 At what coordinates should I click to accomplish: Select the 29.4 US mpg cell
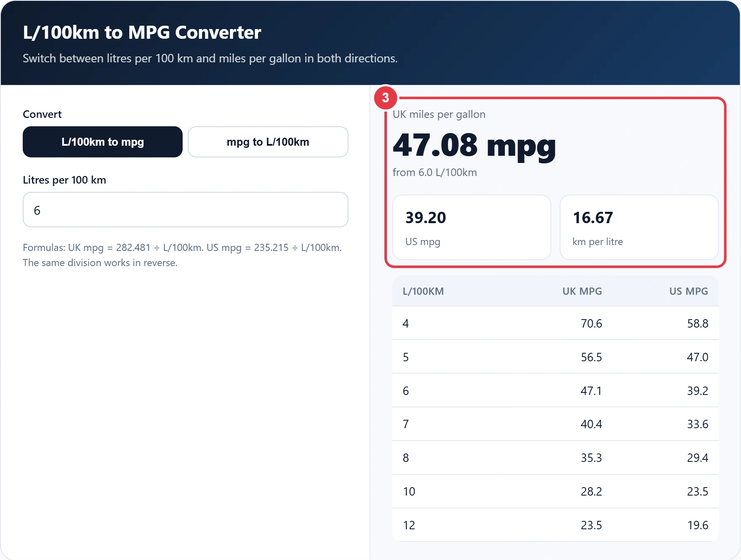[x=698, y=458]
